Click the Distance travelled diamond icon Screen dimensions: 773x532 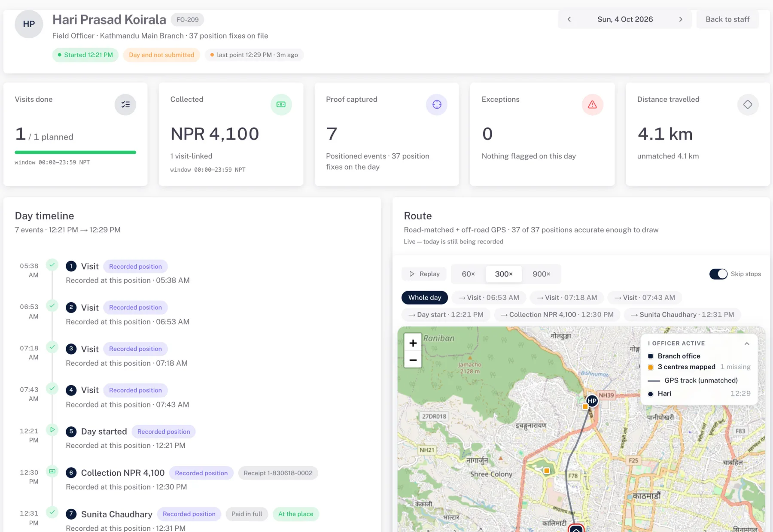coord(748,104)
